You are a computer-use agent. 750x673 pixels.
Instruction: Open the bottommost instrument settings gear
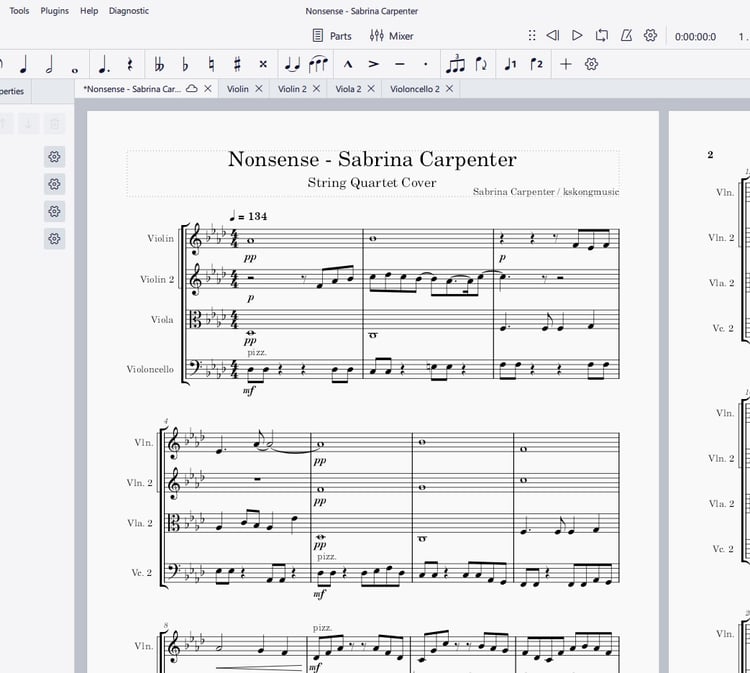click(x=55, y=239)
